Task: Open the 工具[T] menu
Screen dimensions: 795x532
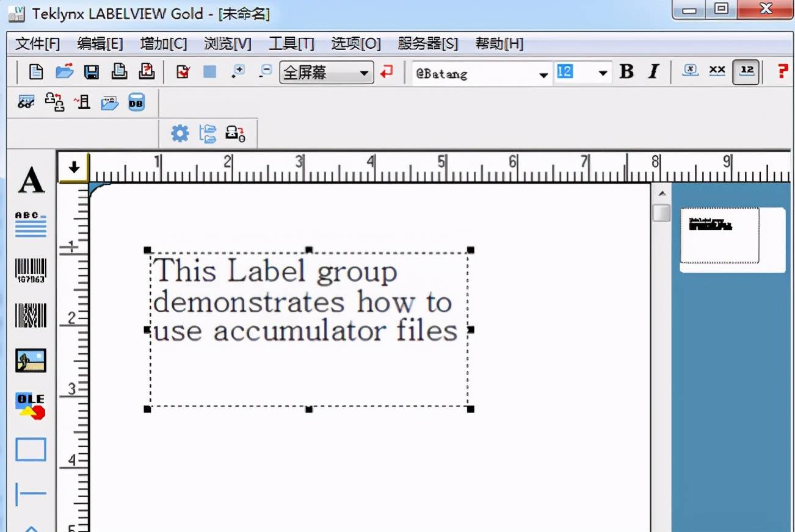Action: coord(291,44)
